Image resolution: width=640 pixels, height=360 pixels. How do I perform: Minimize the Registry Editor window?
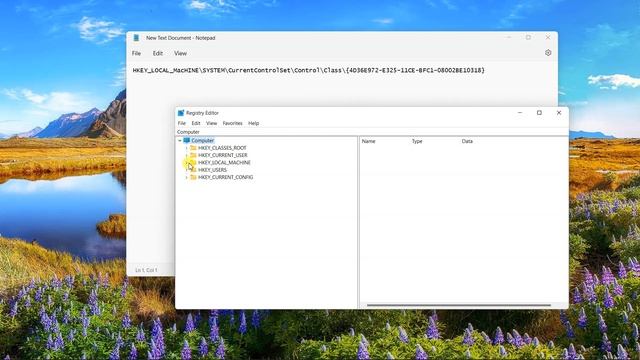(520, 113)
